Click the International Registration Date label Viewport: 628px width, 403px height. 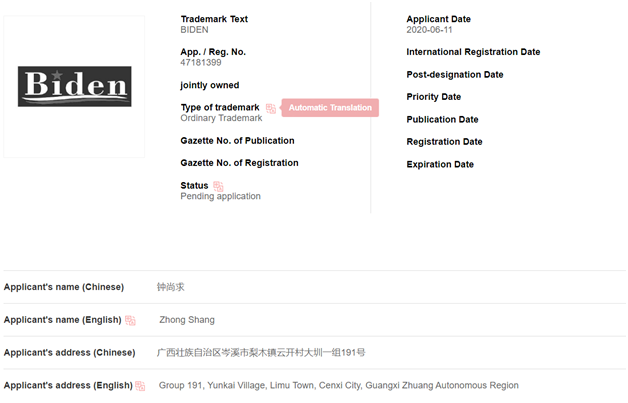click(x=473, y=52)
